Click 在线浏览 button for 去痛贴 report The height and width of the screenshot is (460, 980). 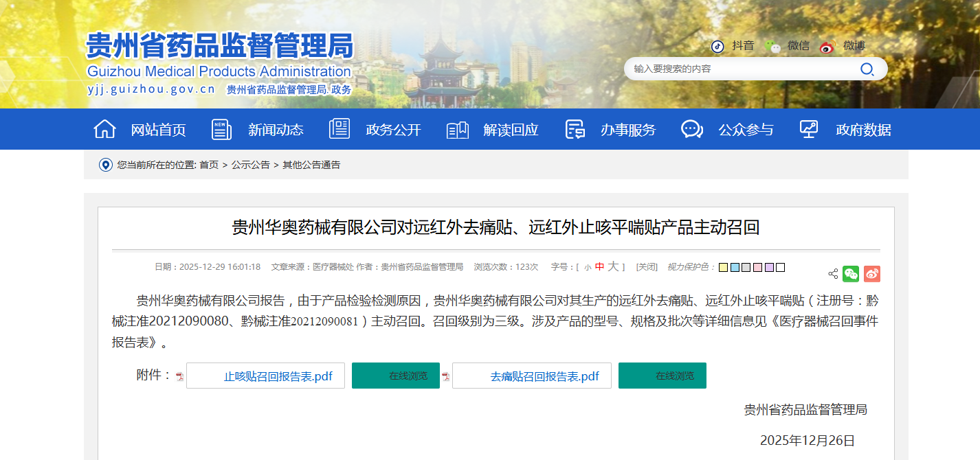coord(662,376)
